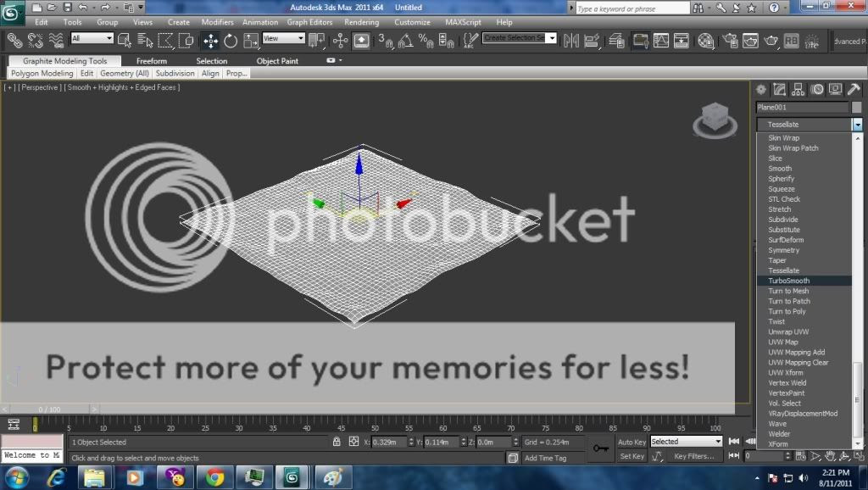Viewport: 868px width, 490px height.
Task: Open Select by Name list icon
Action: 144,41
